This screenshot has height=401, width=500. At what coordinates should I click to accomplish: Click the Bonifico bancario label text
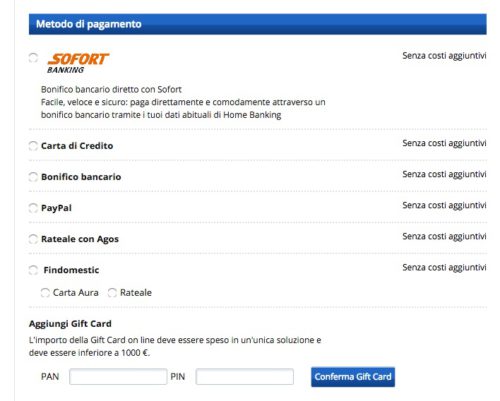point(81,177)
